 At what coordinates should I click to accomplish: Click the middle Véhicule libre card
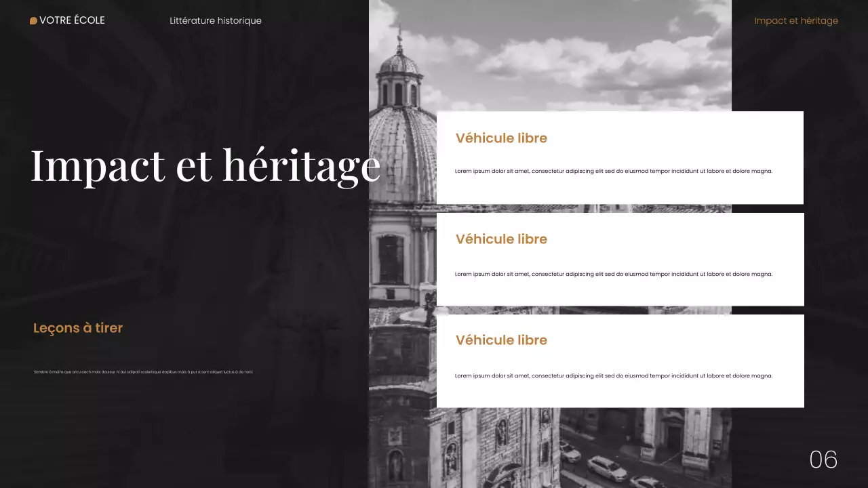(x=620, y=259)
